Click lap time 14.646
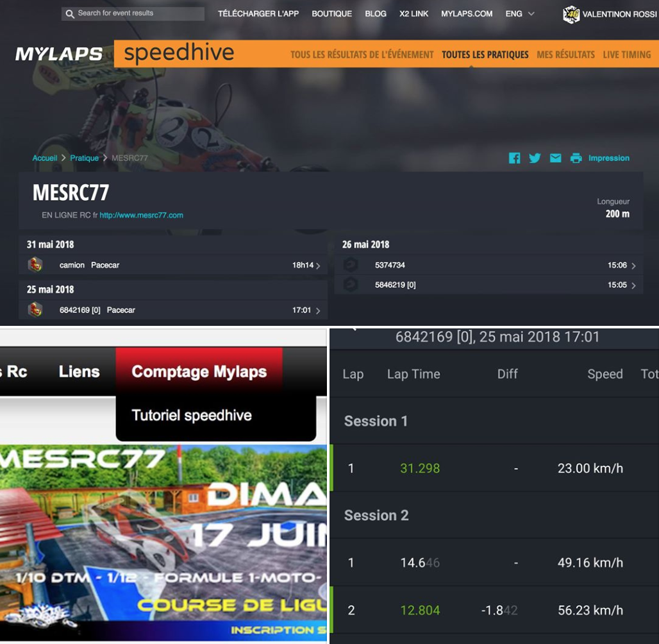This screenshot has width=659, height=644. click(420, 563)
